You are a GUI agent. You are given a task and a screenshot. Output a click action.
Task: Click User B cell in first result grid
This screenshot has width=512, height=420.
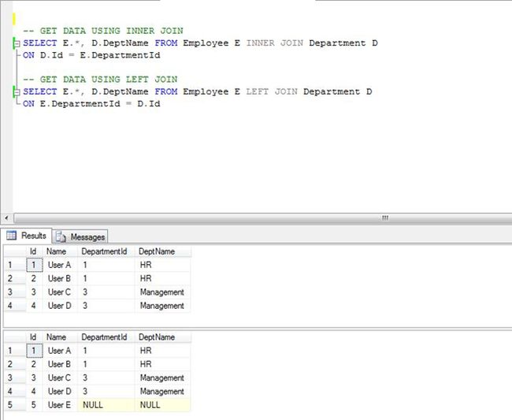point(60,279)
